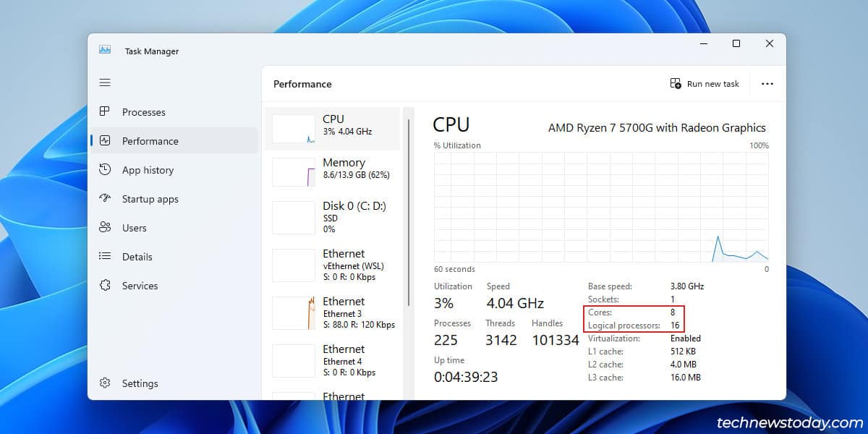Click the Task Manager logo in titlebar
Screen dimensions: 868x434
point(105,50)
